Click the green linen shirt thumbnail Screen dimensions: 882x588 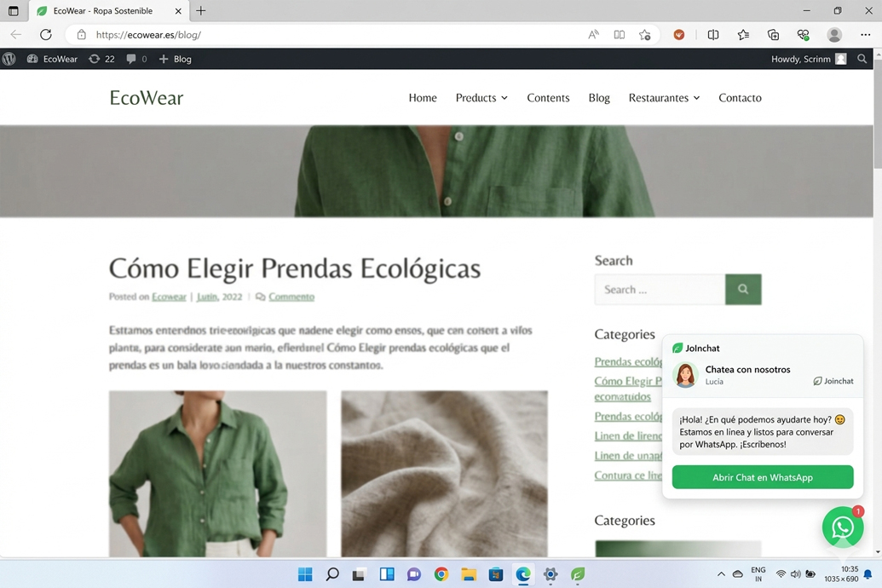(217, 474)
